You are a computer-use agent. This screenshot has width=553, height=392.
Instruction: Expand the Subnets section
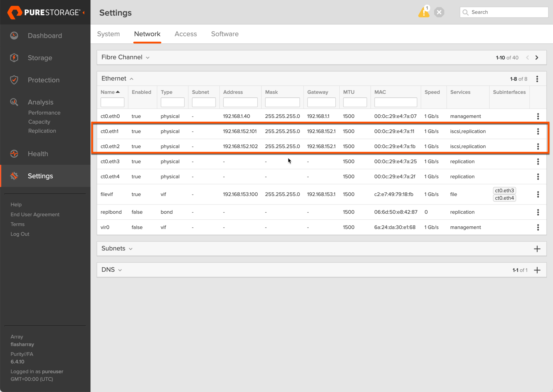[x=131, y=248]
